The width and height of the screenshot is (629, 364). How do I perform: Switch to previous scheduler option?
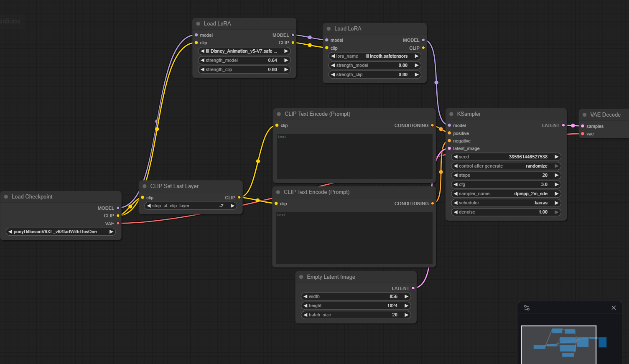coord(456,203)
